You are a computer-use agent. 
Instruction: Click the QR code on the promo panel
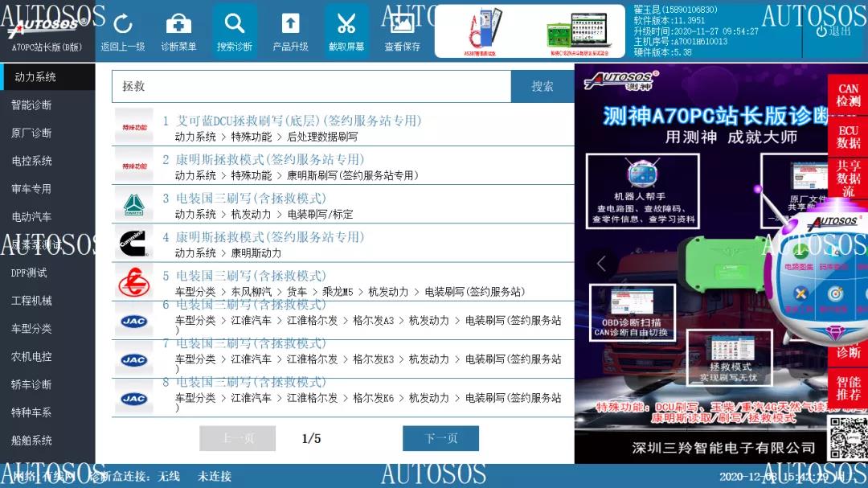[847, 437]
